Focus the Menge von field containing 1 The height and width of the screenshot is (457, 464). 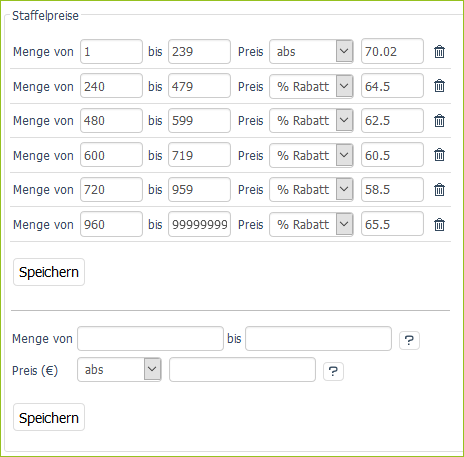click(x=111, y=51)
